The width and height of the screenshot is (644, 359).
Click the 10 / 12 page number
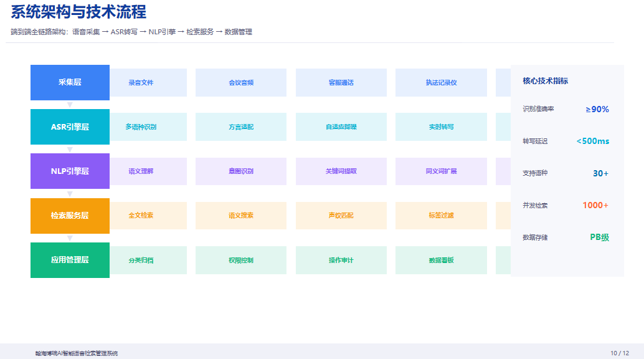pyautogui.click(x=620, y=353)
